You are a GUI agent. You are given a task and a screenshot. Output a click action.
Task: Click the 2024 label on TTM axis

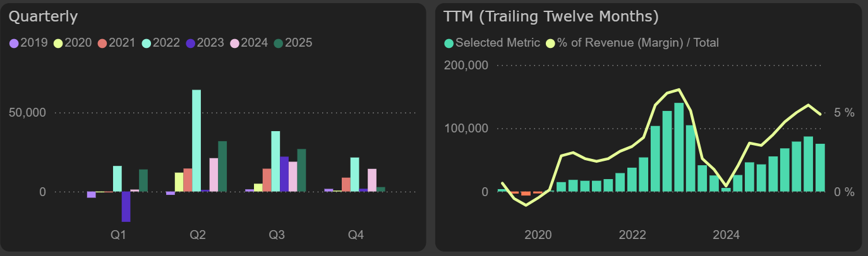click(x=726, y=235)
